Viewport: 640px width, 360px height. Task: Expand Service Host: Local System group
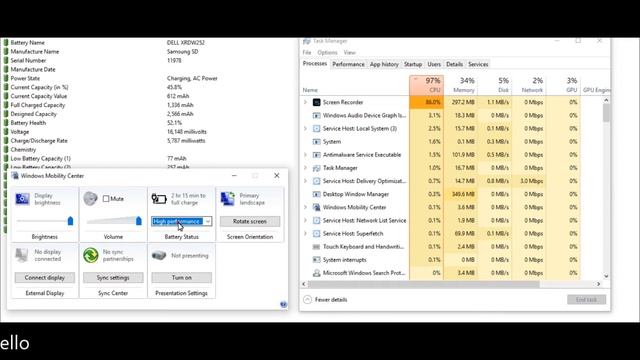(305, 129)
